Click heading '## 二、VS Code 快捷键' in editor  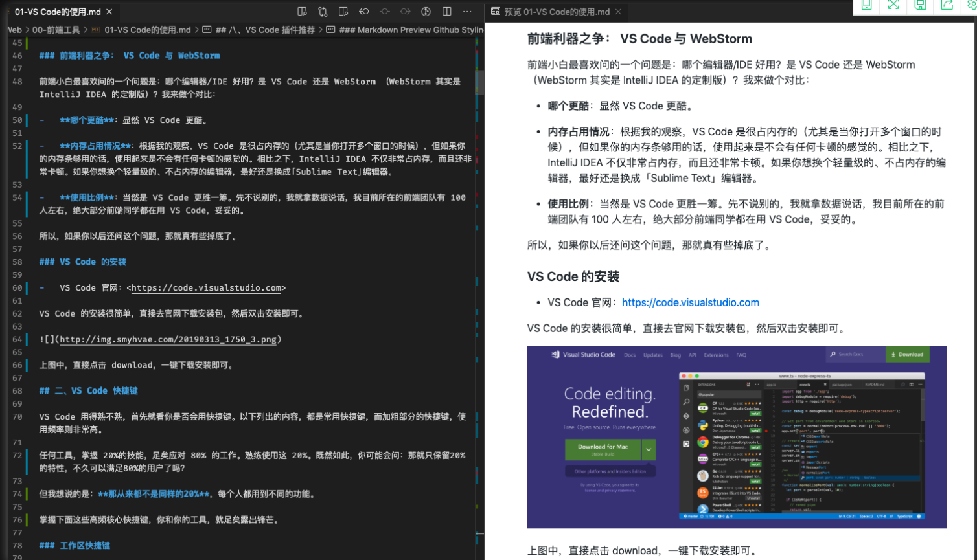pyautogui.click(x=88, y=391)
